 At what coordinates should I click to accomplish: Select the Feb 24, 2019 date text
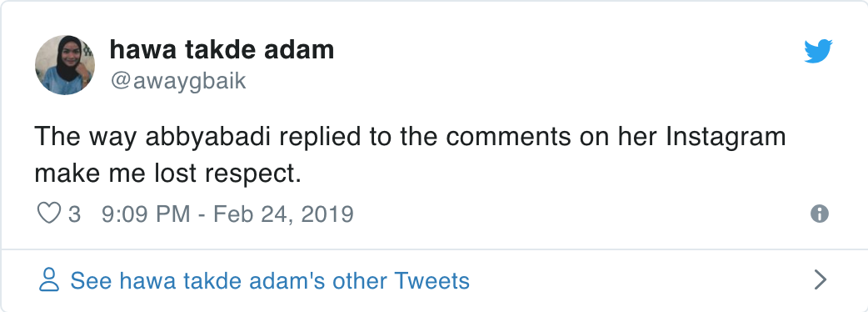point(283,214)
